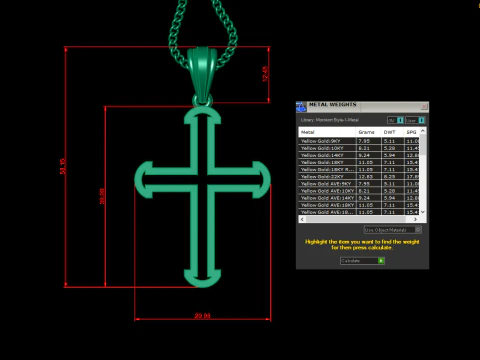Select the Yellow Gold AVE:9KY row
The width and height of the screenshot is (480, 360).
[359, 184]
